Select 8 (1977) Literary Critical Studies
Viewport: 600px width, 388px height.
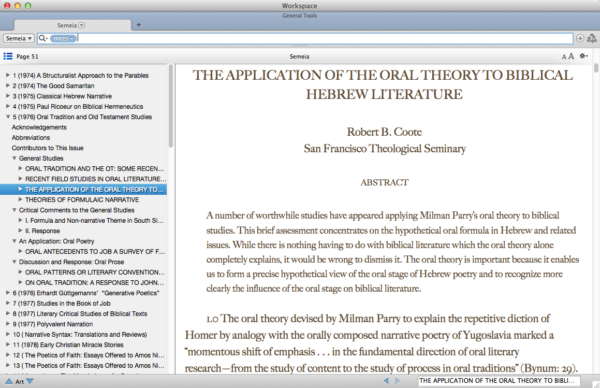80,313
